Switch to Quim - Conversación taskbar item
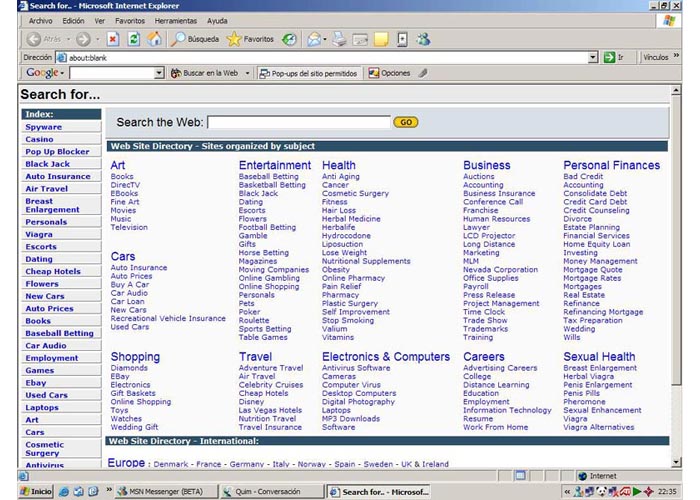The image size is (700, 500). coord(272,492)
